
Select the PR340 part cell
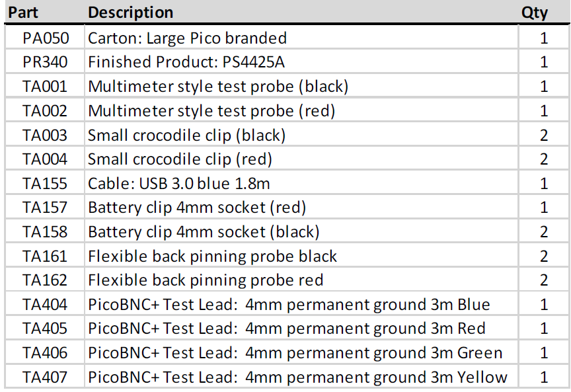pyautogui.click(x=45, y=61)
